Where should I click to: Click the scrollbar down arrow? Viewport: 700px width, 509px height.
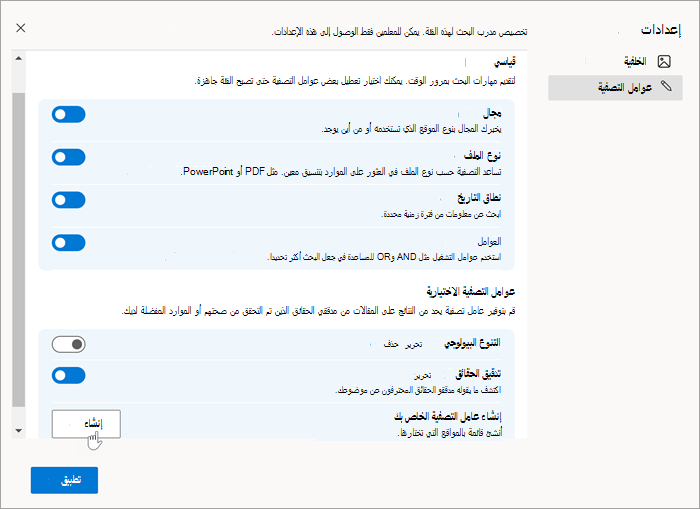click(18, 430)
